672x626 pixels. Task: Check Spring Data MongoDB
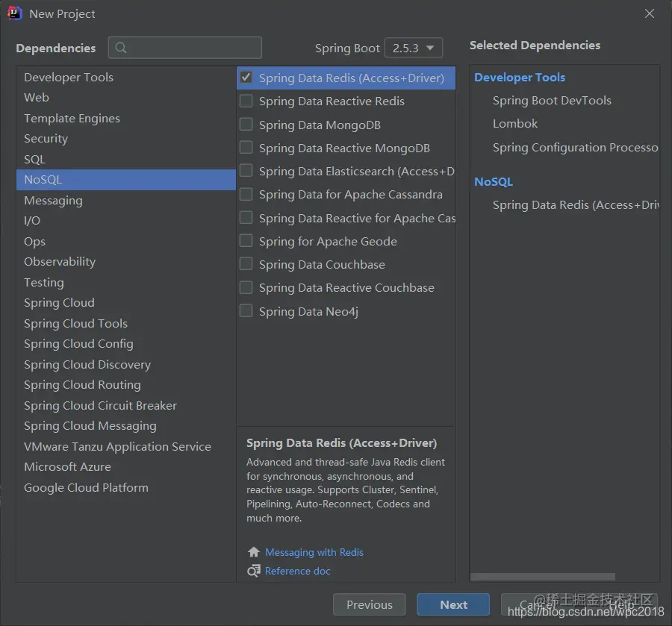click(246, 124)
